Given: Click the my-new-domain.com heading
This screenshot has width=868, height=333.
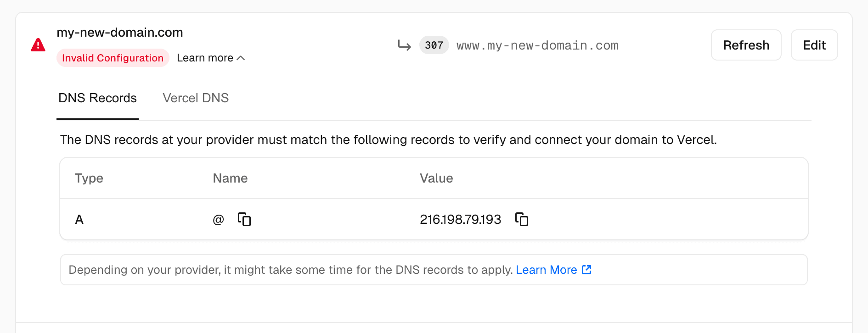Looking at the screenshot, I should [x=119, y=32].
